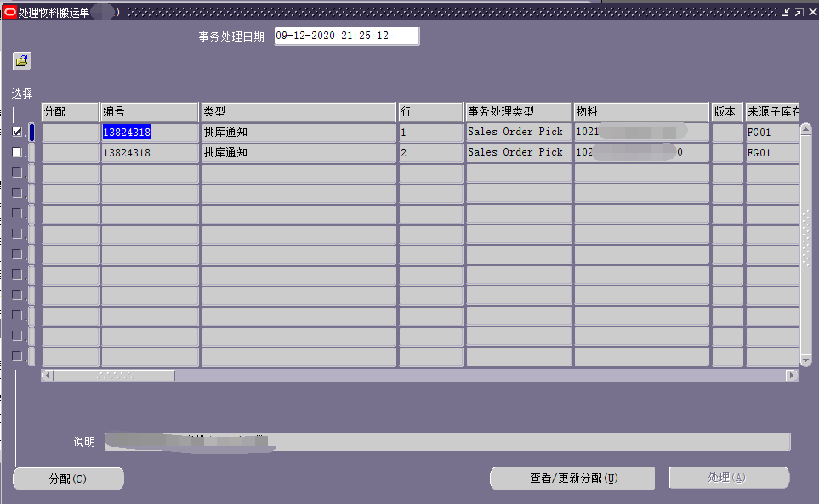The height and width of the screenshot is (504, 819).
Task: Click the open folder icon button
Action: point(21,61)
